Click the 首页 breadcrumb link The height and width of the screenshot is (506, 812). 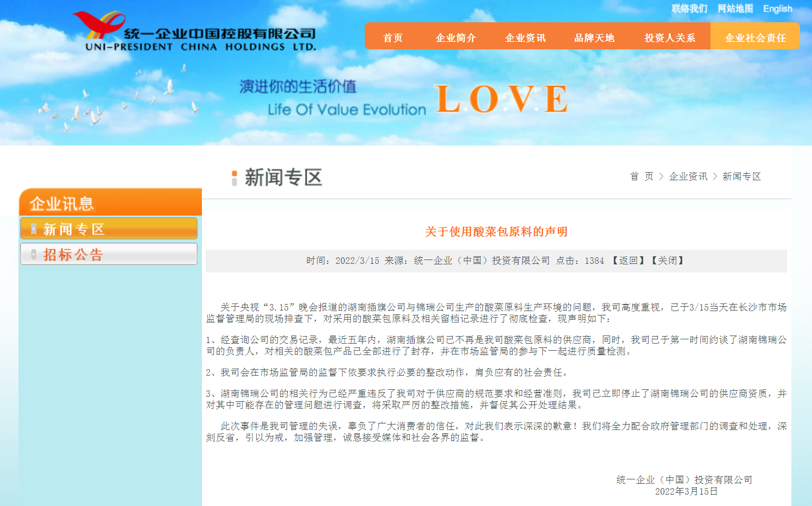(x=641, y=176)
